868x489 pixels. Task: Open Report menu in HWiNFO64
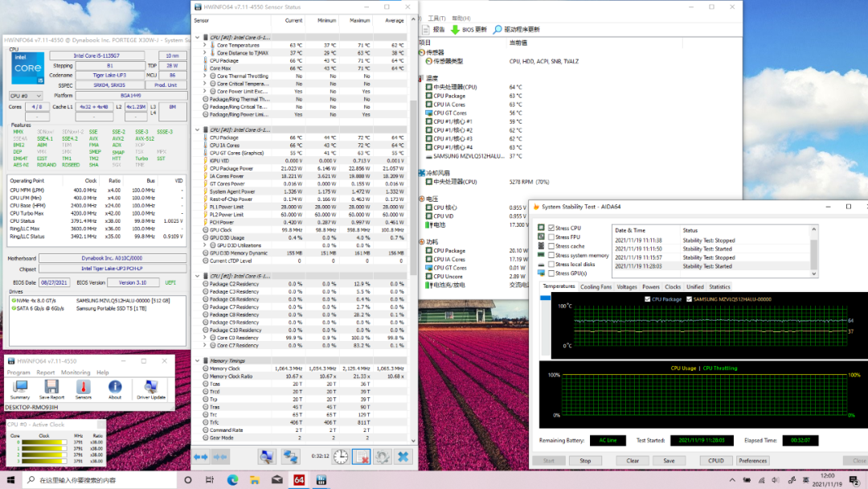45,372
